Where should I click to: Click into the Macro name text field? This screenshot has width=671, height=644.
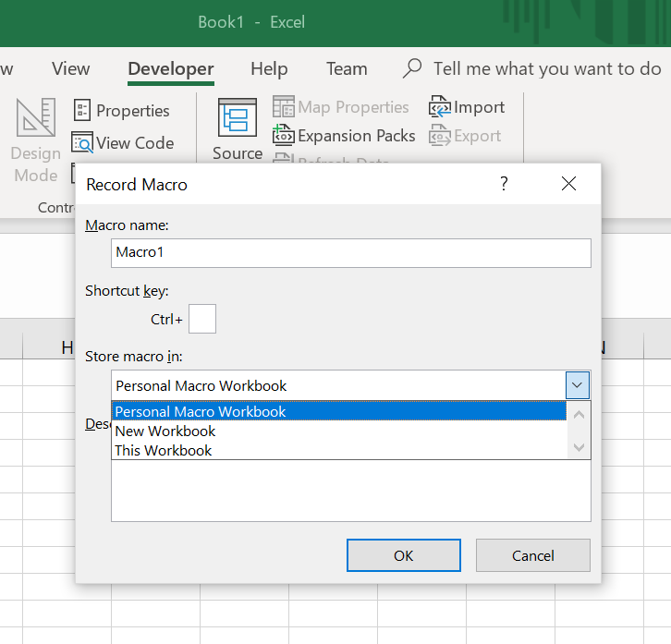tap(350, 252)
